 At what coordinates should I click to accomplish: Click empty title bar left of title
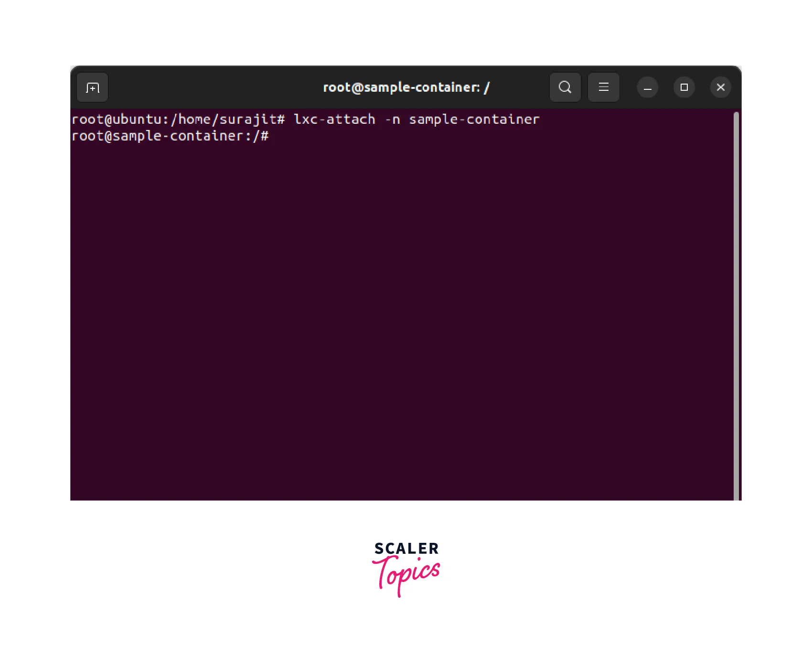215,87
